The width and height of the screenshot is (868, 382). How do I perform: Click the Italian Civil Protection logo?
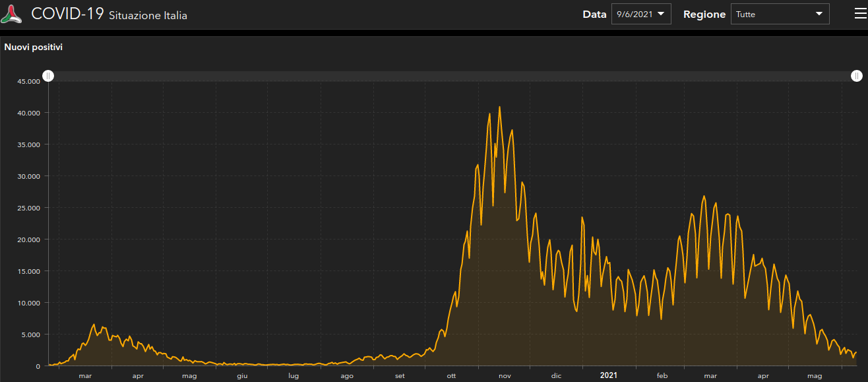[12, 14]
